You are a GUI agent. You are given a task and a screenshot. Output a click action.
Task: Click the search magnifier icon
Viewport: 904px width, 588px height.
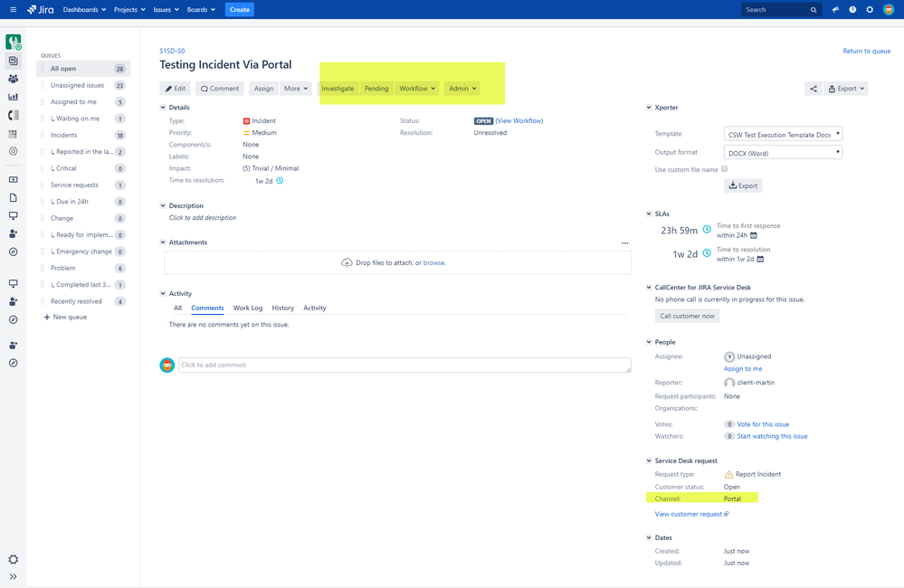(x=814, y=10)
